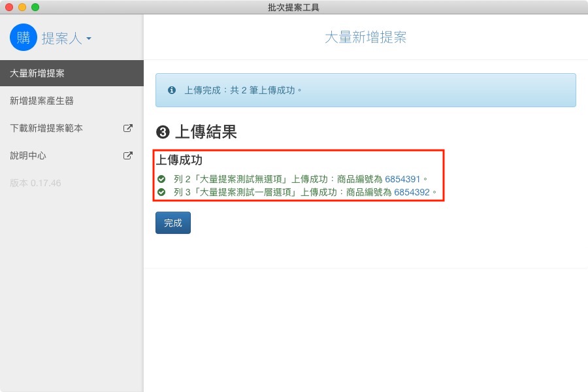Open 下載新增提案範本 sidebar item
The image size is (588, 392).
(72, 128)
